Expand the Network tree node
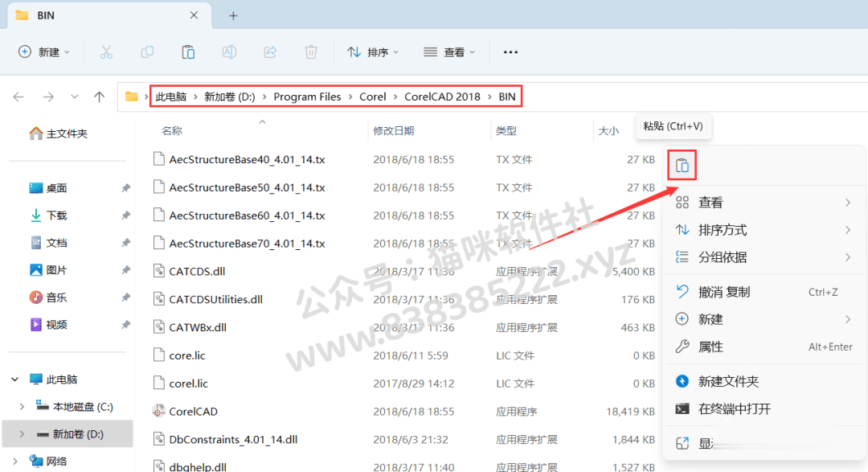Viewport: 868px width, 472px height. click(x=15, y=461)
